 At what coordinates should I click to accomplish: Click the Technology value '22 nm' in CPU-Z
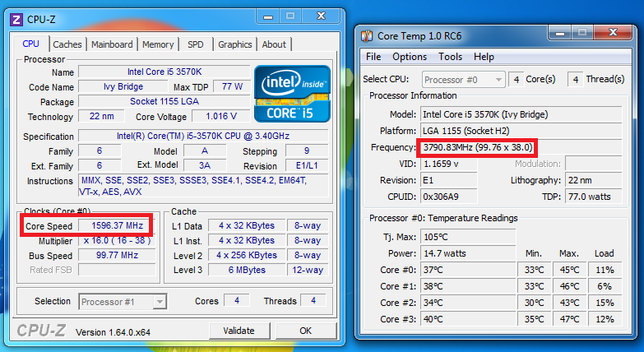pos(101,116)
